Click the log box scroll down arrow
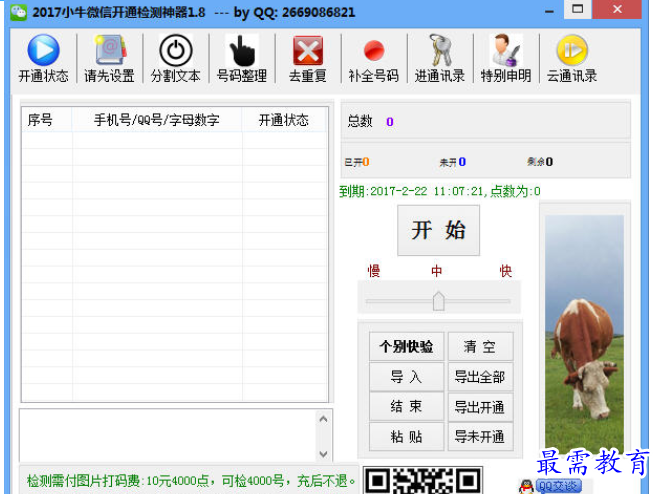 tap(323, 454)
